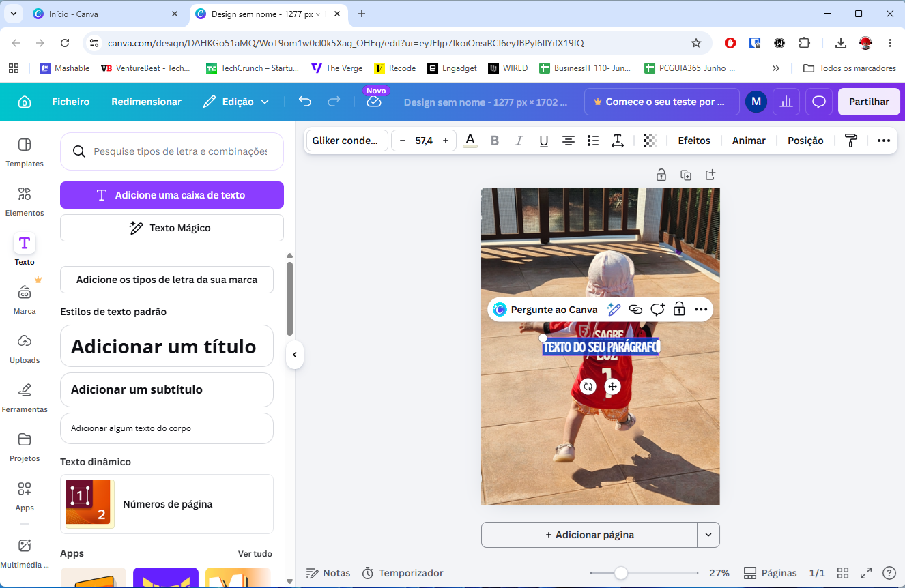
Task: Collapse the side panel with arrow
Action: coord(295,355)
